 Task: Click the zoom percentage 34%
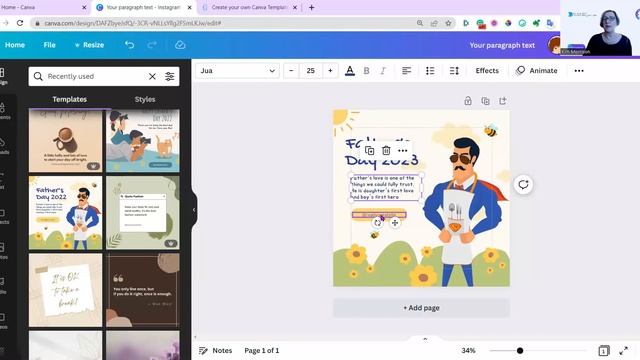(468, 350)
